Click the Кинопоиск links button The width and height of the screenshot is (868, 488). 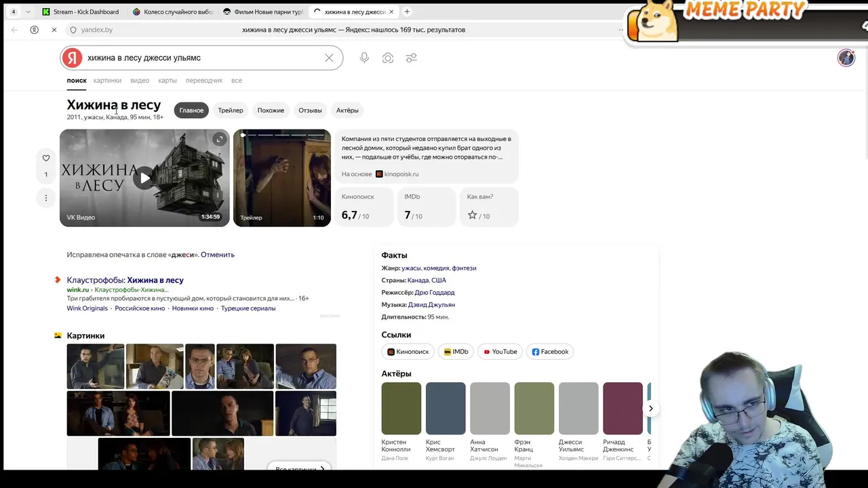408,352
